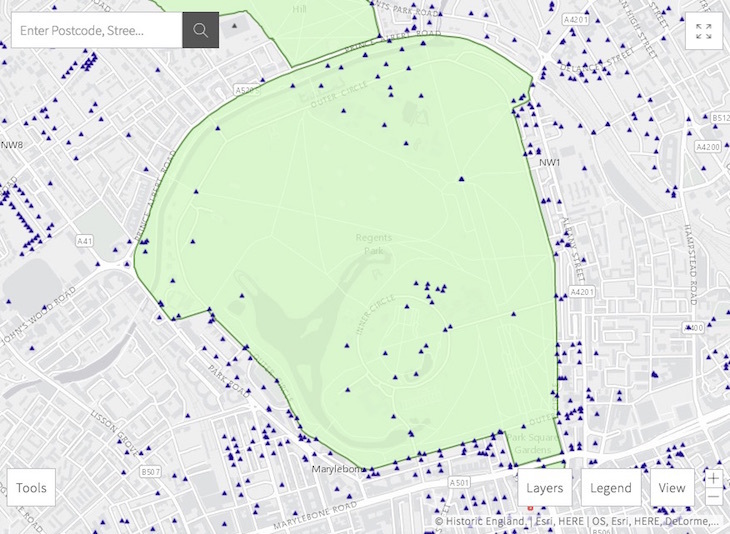Image resolution: width=730 pixels, height=534 pixels.
Task: Click the Park Square Gardens label
Action: (529, 443)
